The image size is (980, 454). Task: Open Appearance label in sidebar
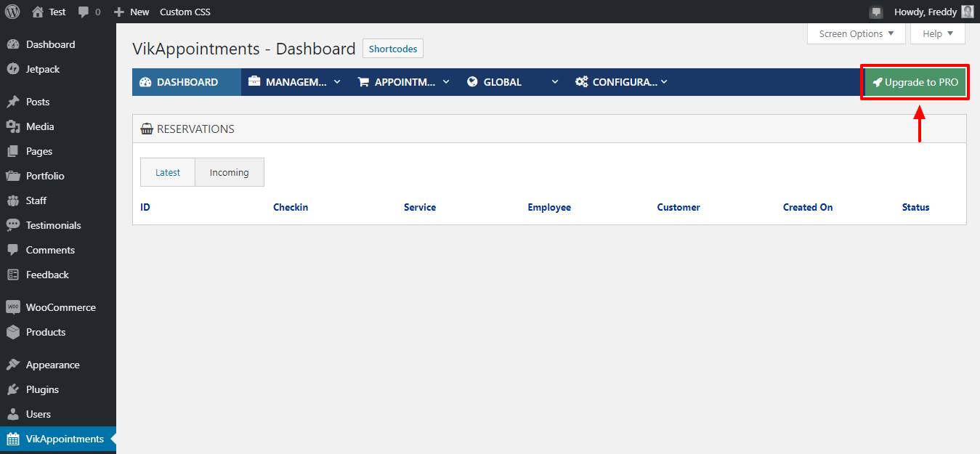click(53, 365)
